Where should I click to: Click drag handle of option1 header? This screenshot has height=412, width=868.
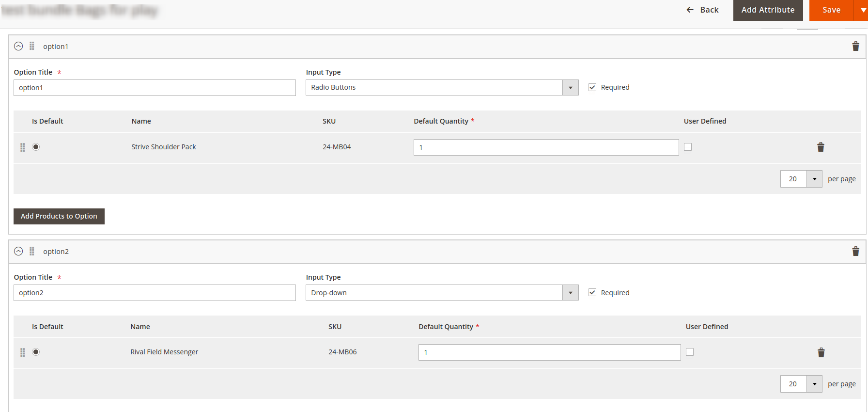(x=32, y=46)
